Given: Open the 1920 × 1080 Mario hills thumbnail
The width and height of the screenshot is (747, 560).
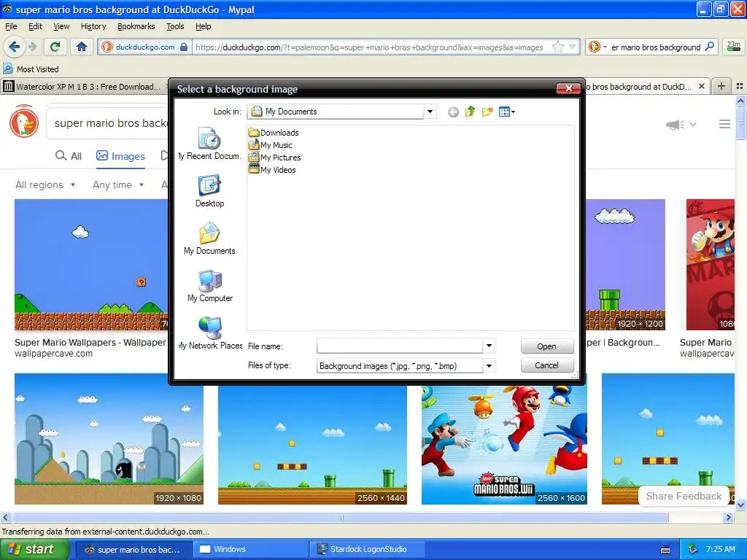Looking at the screenshot, I should [109, 438].
